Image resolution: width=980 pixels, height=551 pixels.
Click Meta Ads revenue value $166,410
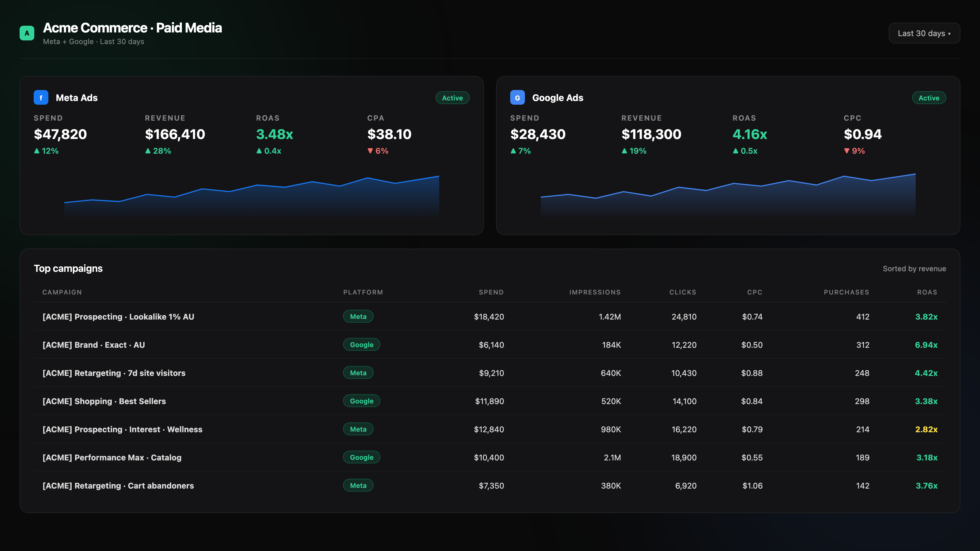click(175, 134)
